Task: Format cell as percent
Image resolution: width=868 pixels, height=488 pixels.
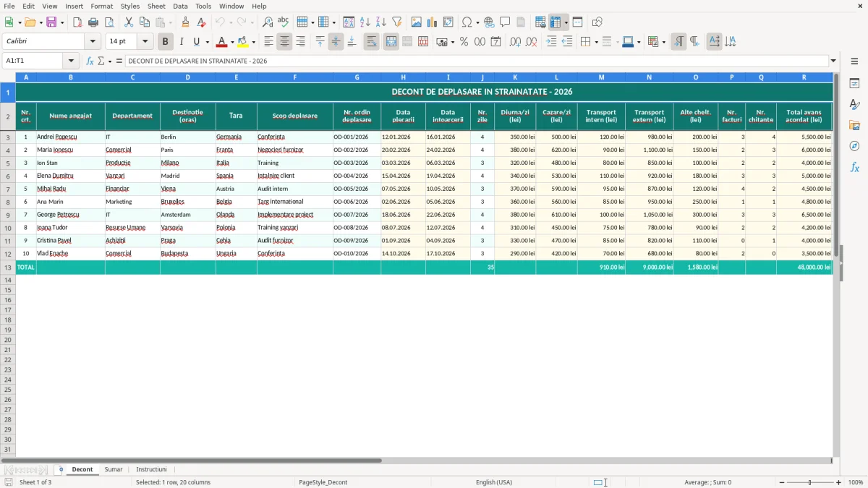Action: 464,42
